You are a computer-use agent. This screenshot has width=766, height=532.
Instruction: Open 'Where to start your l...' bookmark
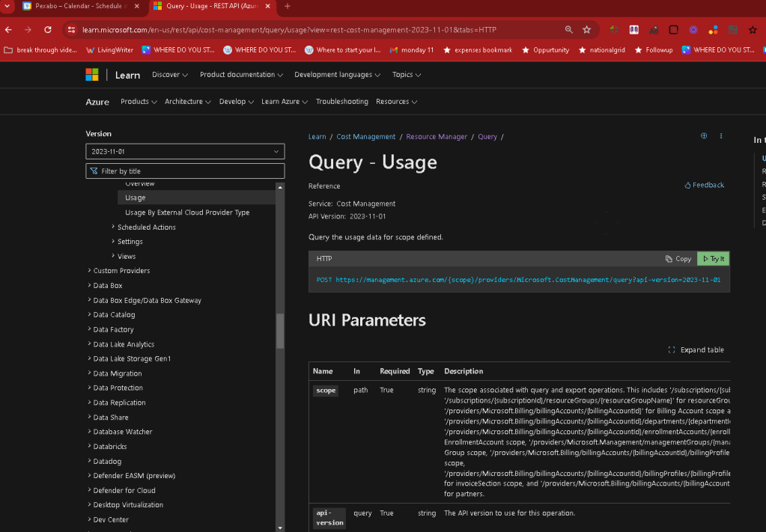pos(342,50)
